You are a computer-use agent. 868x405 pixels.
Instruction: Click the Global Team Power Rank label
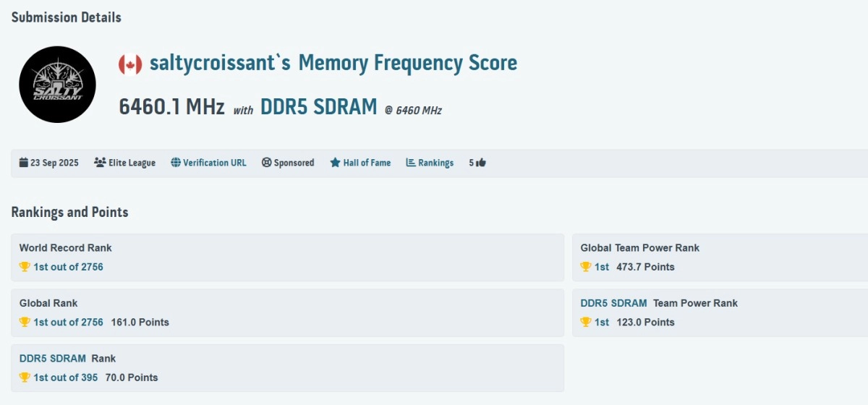click(640, 247)
